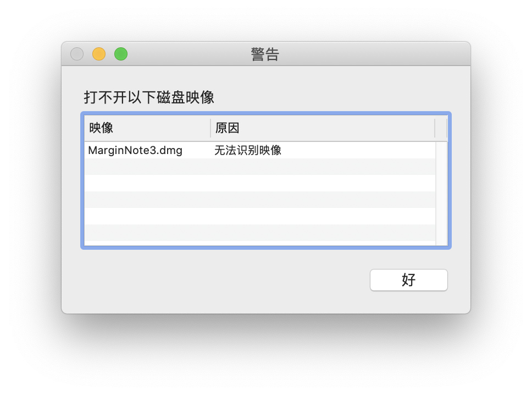Click the 警告 title text

pos(265,54)
